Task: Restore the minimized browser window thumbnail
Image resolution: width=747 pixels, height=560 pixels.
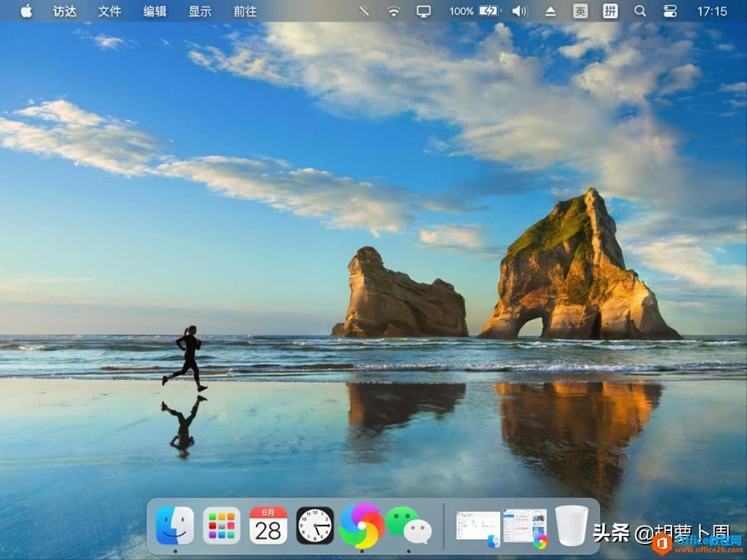Action: (525, 527)
